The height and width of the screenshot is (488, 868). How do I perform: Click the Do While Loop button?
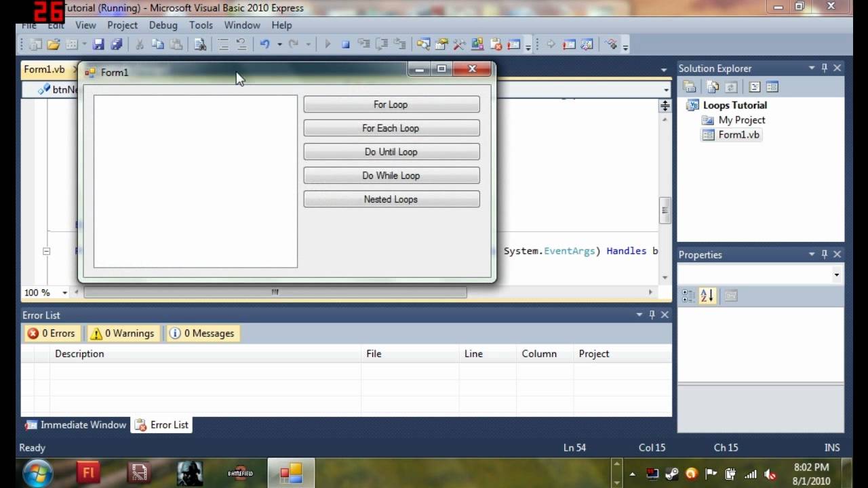391,176
